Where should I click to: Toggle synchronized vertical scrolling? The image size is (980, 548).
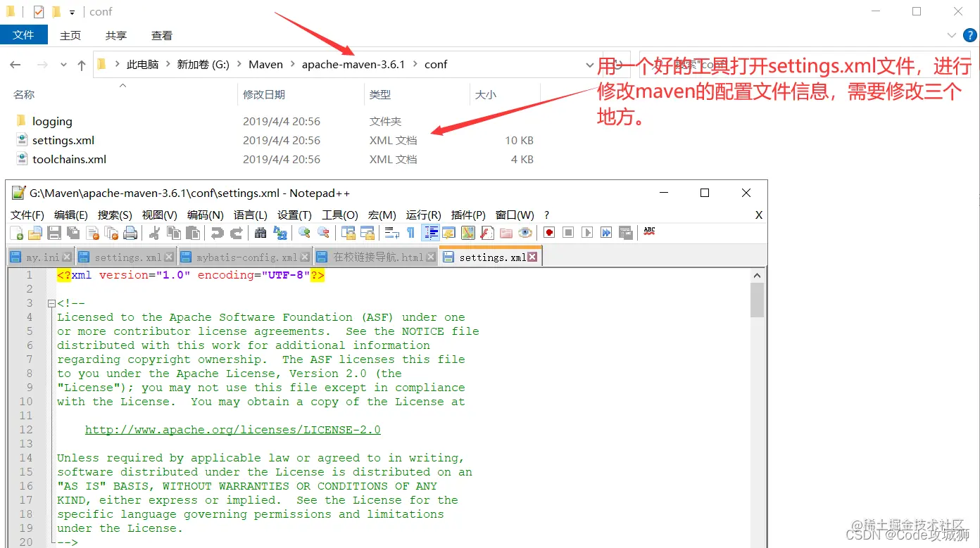tap(348, 232)
